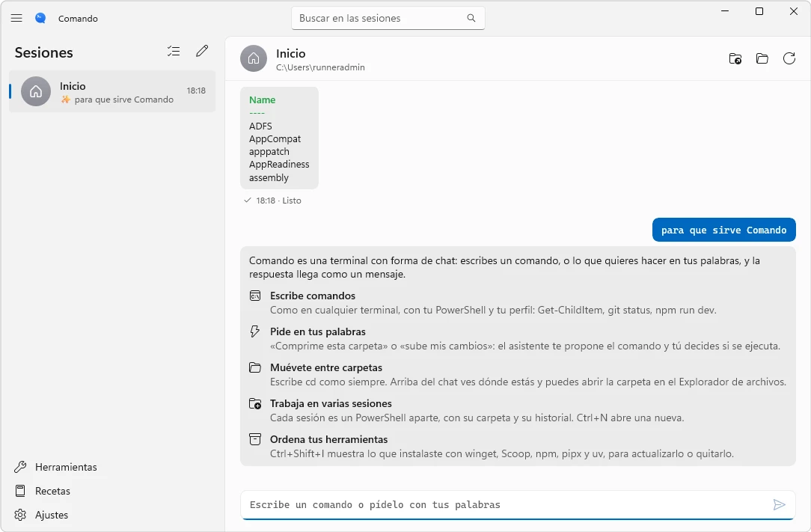Viewport: 811px width, 532px height.
Task: Click the send arrow button
Action: click(780, 504)
